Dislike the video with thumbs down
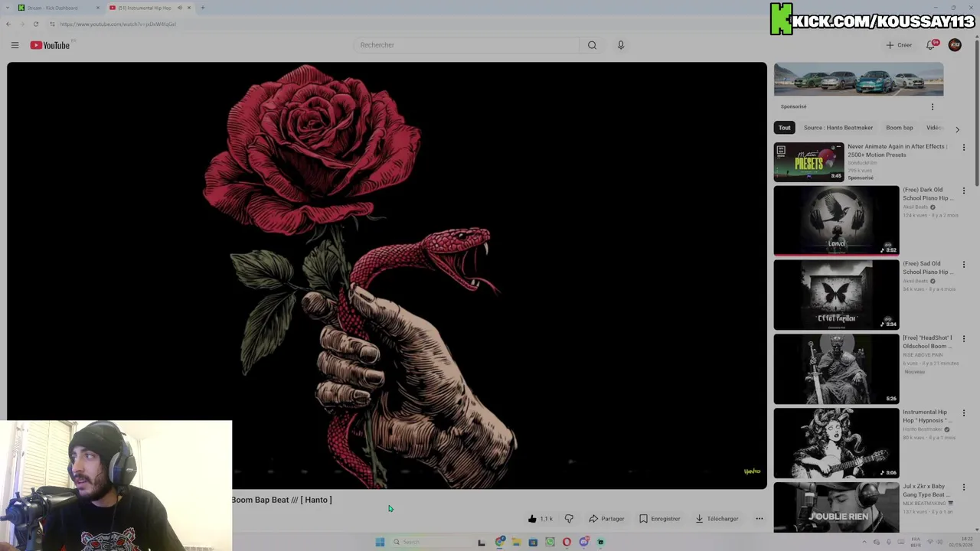 click(x=569, y=519)
